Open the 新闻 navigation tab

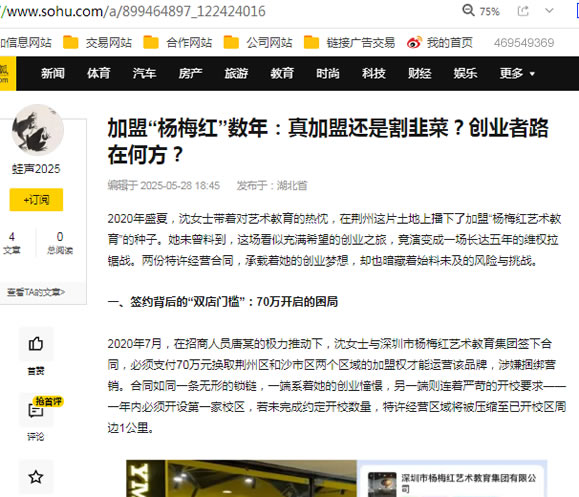click(x=53, y=73)
